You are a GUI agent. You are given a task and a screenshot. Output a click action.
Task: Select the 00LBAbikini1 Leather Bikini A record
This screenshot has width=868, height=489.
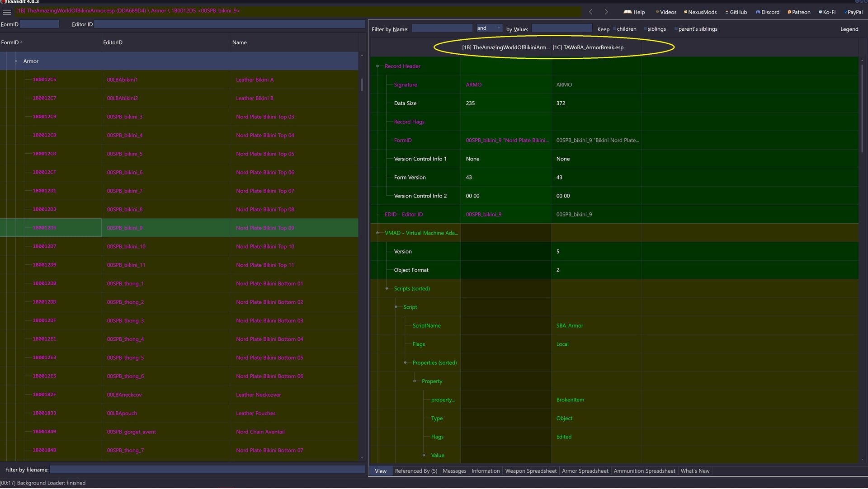[x=179, y=80]
